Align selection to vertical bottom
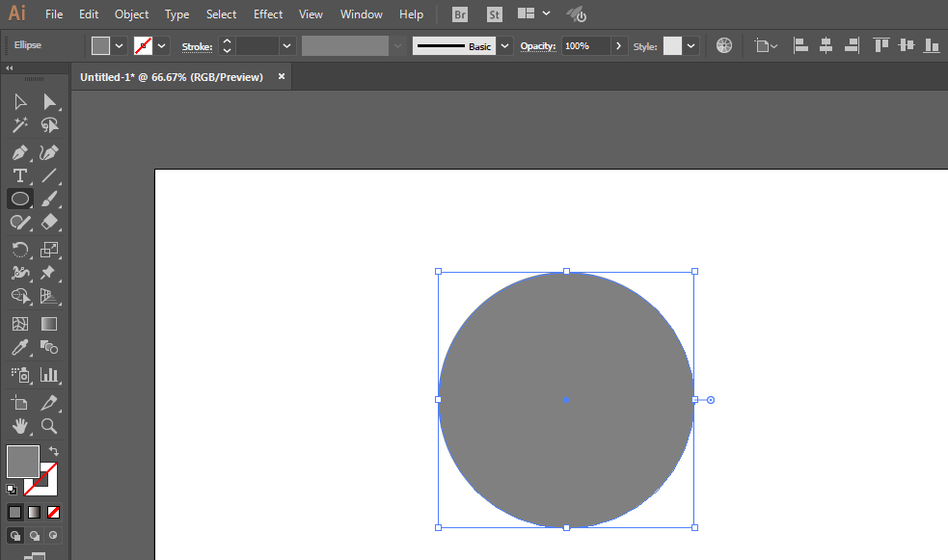 click(x=932, y=45)
